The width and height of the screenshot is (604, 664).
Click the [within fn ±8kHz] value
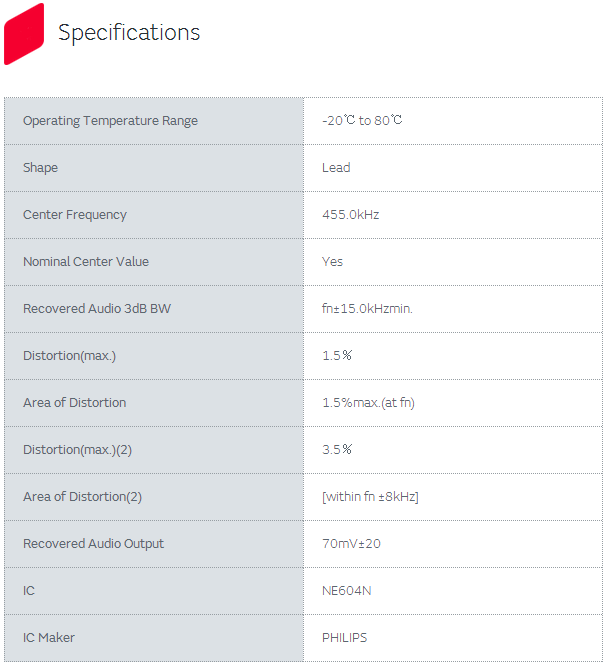370,497
